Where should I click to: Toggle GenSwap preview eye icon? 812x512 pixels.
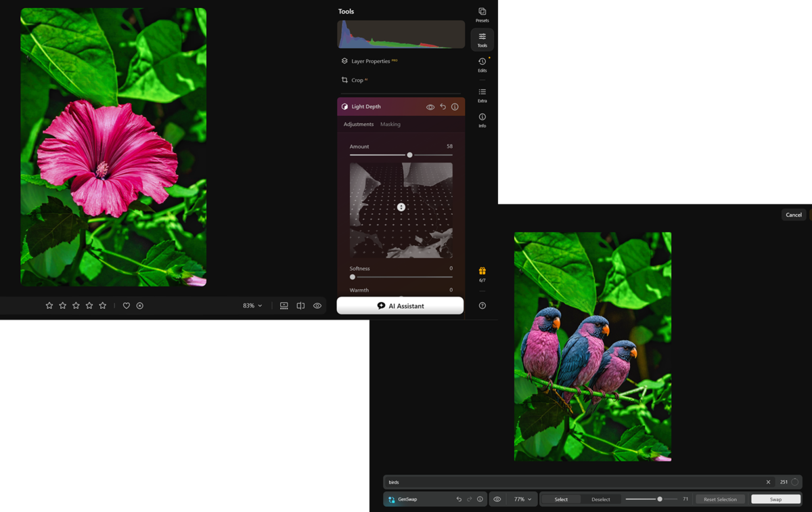[x=497, y=499]
